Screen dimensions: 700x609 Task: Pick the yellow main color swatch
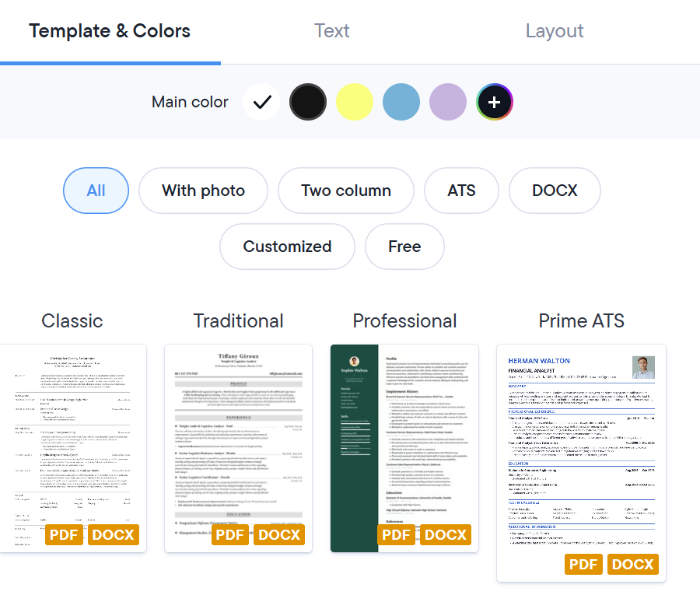click(355, 102)
